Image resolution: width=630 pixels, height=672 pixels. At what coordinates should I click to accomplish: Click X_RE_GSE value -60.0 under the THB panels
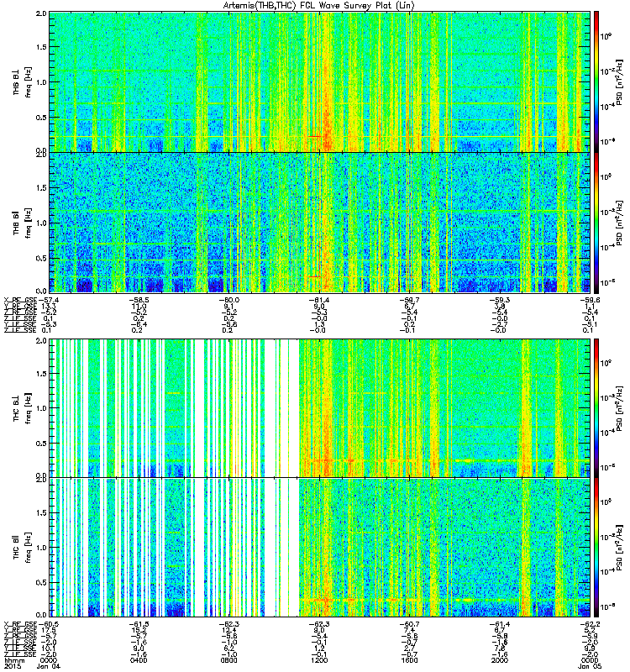(x=228, y=300)
